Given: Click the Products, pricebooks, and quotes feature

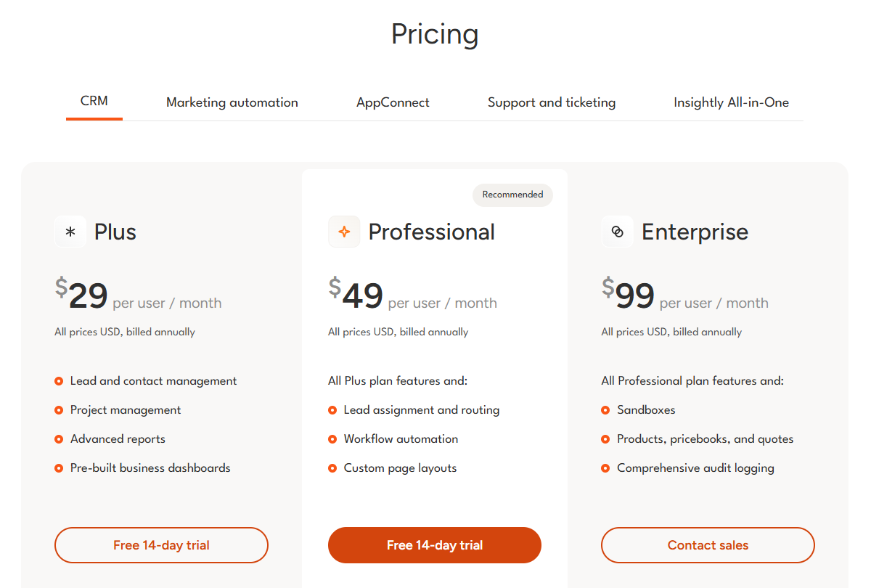Looking at the screenshot, I should (705, 439).
